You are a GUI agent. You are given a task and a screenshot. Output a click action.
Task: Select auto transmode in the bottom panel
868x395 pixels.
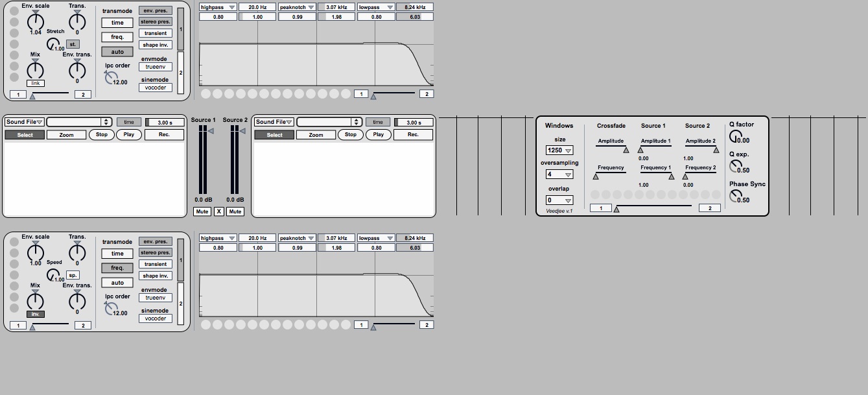pyautogui.click(x=117, y=283)
